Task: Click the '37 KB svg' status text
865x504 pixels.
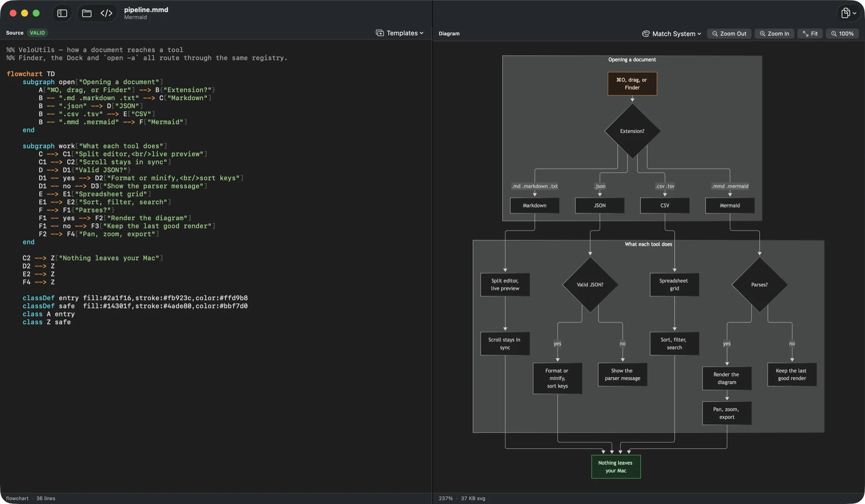Action: coord(473,498)
